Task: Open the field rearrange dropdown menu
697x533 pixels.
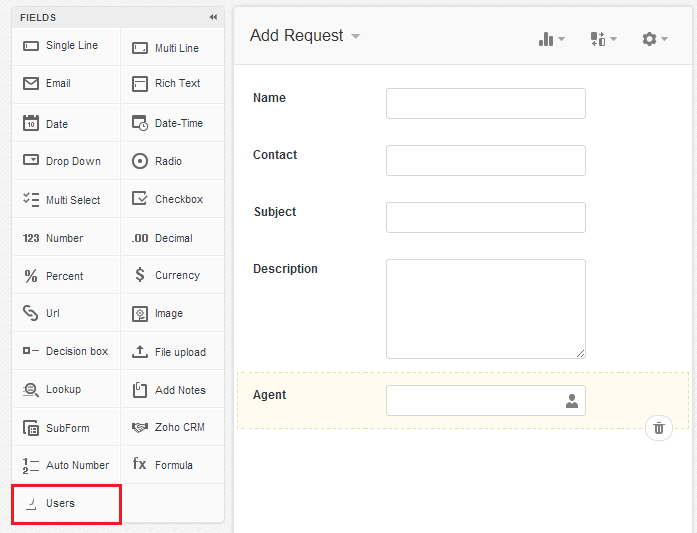Action: click(603, 39)
